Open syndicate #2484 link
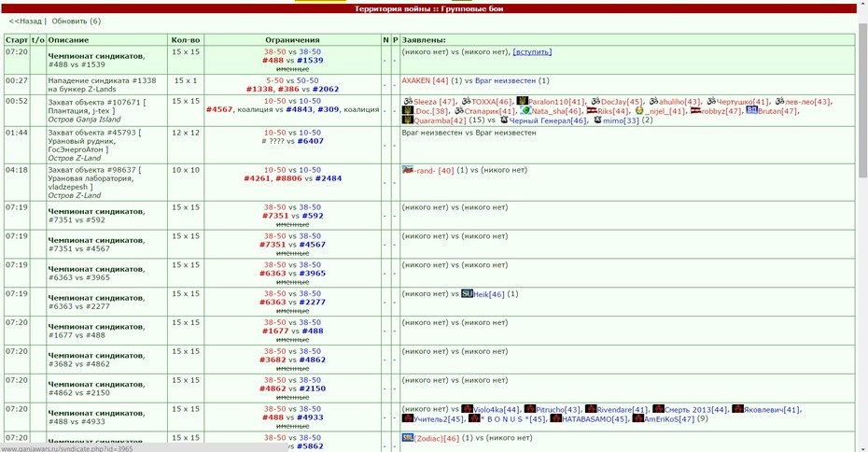This screenshot has height=452, width=868. pyautogui.click(x=329, y=178)
